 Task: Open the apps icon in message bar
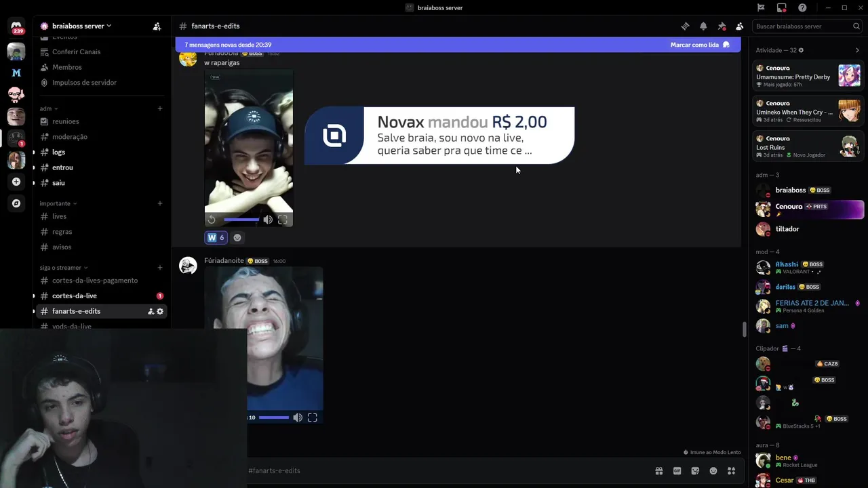pyautogui.click(x=732, y=471)
